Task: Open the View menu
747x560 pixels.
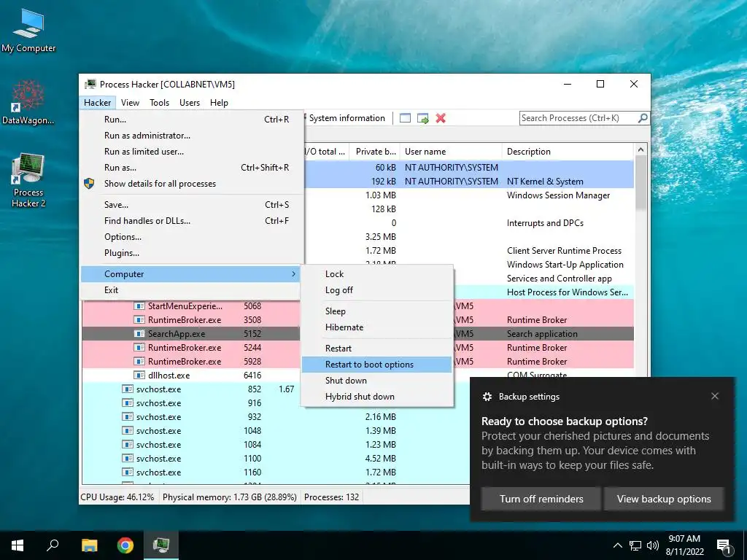Action: click(x=130, y=102)
